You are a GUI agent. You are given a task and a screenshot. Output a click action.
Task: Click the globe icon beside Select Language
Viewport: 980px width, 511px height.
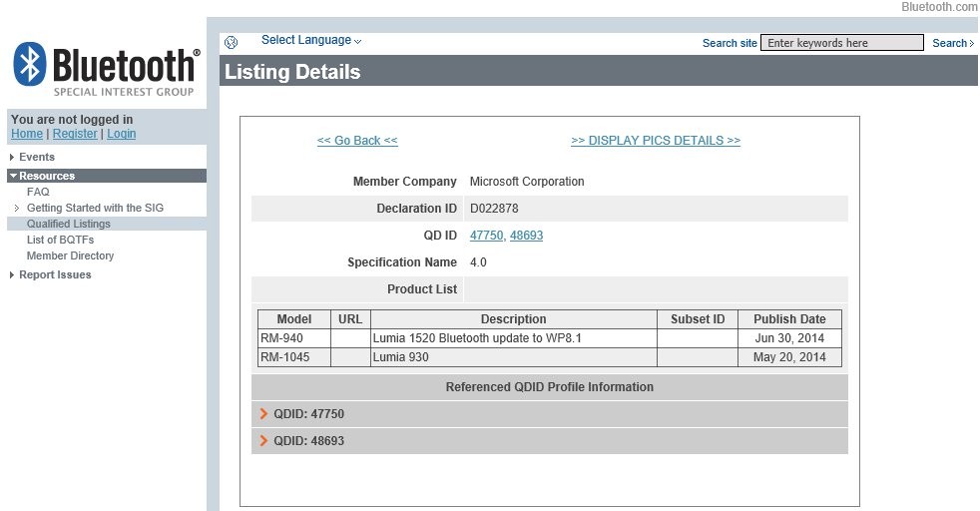click(x=232, y=42)
